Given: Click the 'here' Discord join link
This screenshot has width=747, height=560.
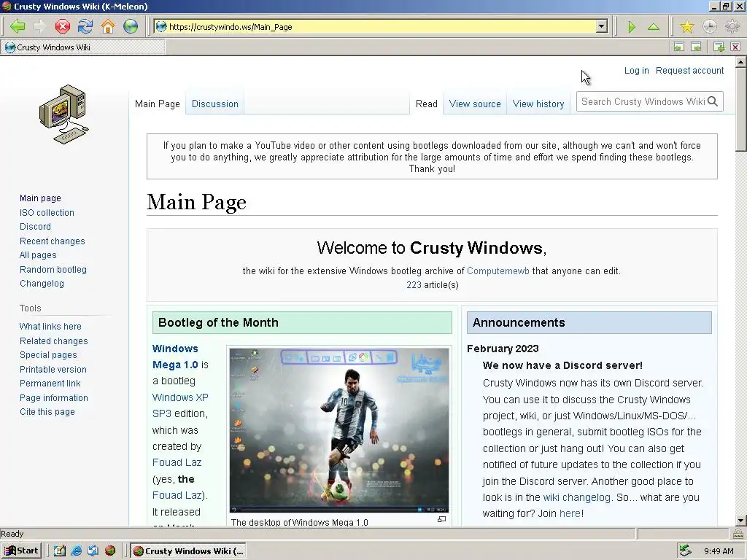Looking at the screenshot, I should click(x=570, y=514).
